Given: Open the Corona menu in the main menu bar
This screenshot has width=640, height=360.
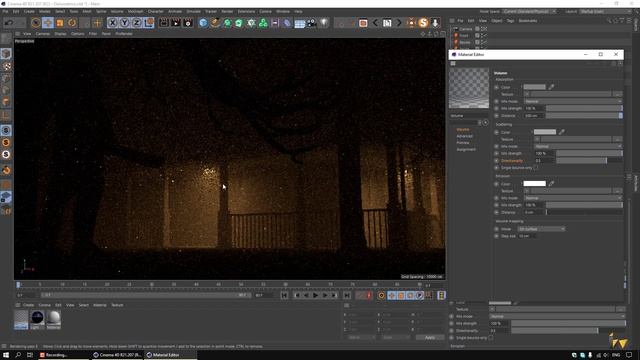Looking at the screenshot, I should pyautogui.click(x=265, y=11).
